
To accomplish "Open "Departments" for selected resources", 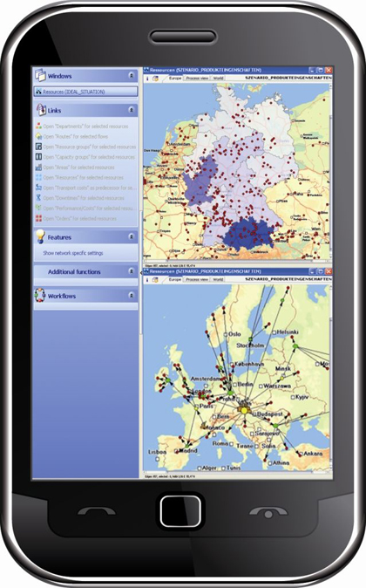I will [85, 126].
